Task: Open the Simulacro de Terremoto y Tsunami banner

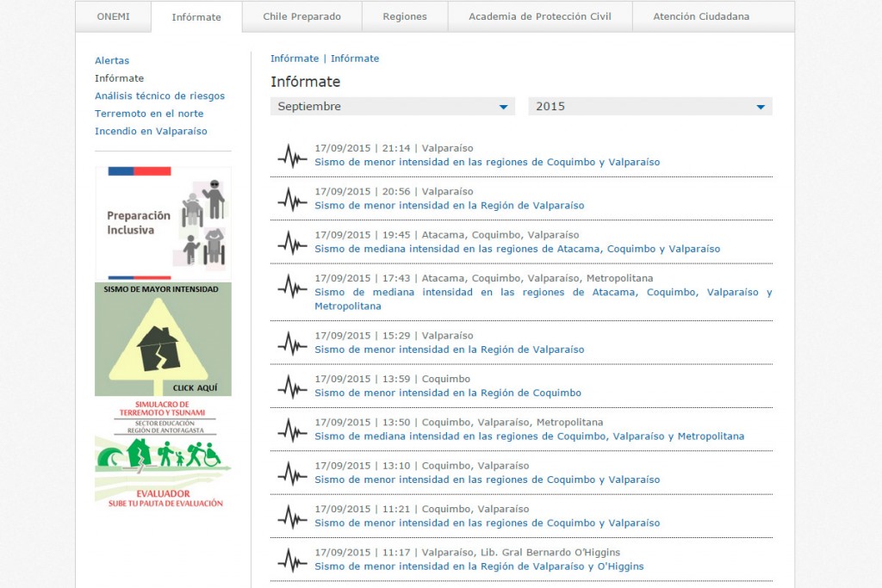Action: (163, 455)
